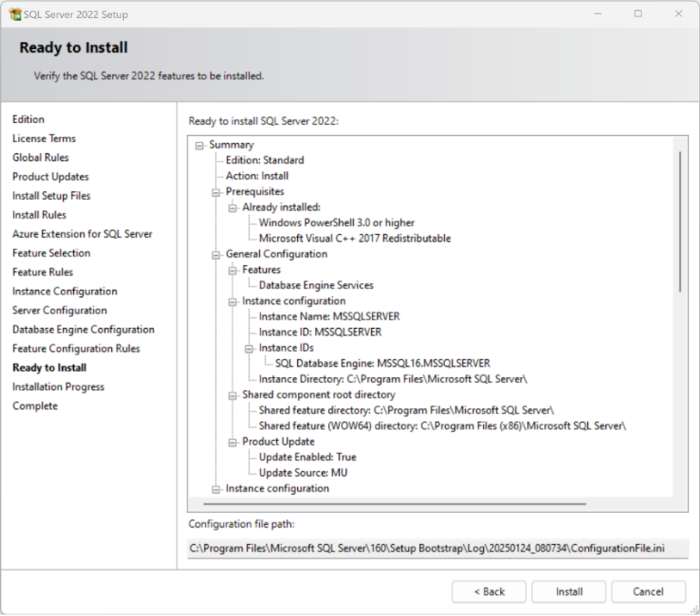Screen dimensions: 700x616
Task: Cancel the SQL Server setup
Action: (648, 591)
